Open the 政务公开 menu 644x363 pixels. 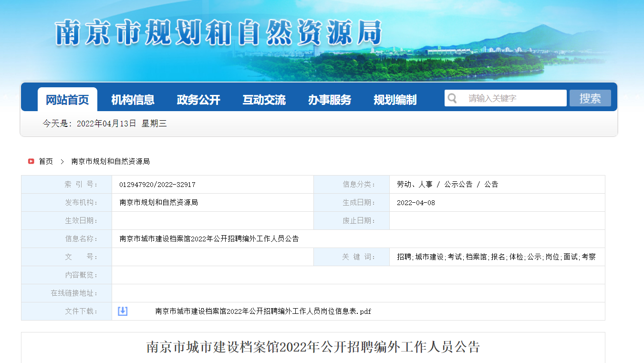coord(198,100)
